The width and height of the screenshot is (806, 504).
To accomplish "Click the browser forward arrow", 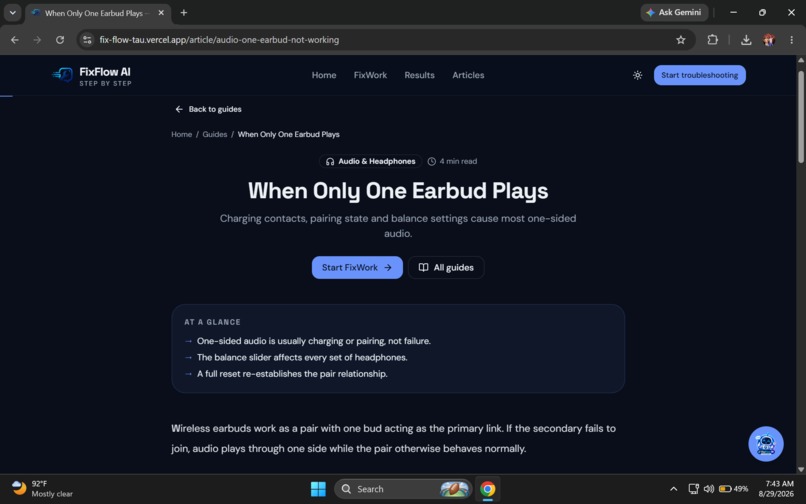I will 37,40.
